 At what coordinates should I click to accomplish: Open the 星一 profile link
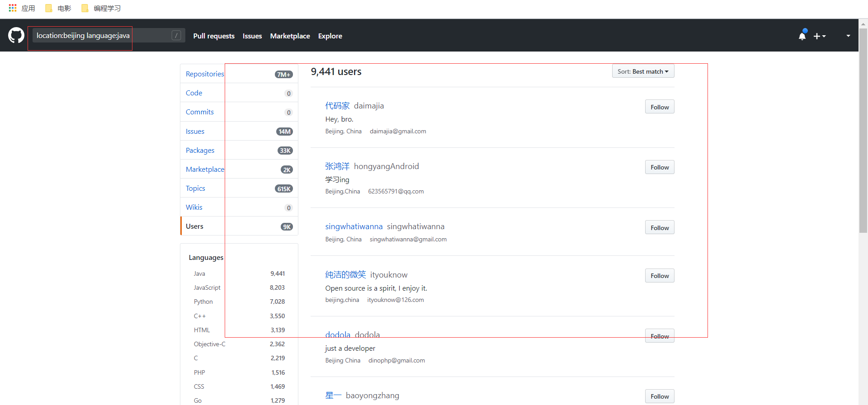point(333,396)
